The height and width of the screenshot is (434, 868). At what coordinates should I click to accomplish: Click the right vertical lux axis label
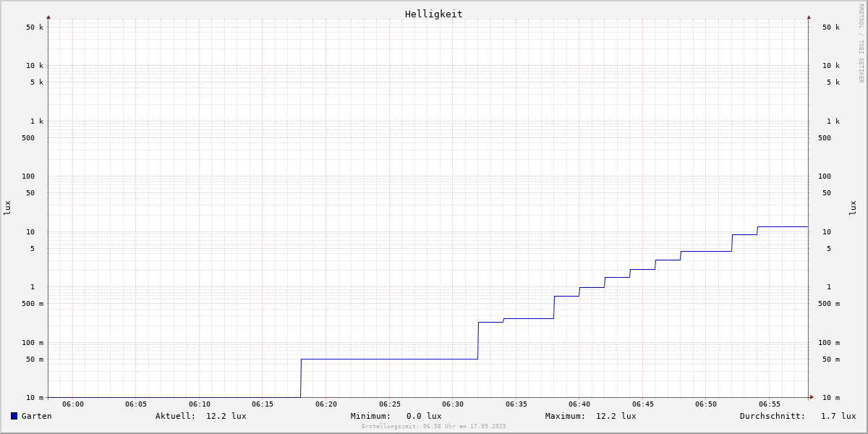853,208
